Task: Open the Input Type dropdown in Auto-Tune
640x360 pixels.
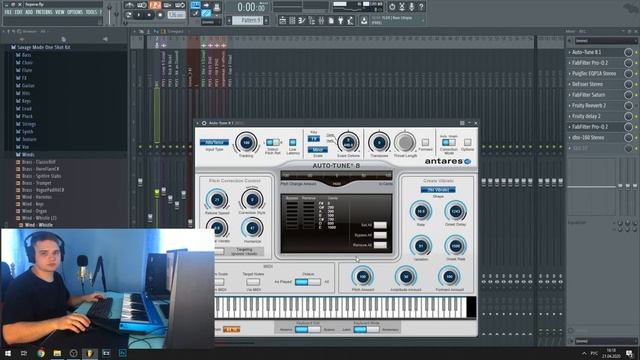Action: 214,142
